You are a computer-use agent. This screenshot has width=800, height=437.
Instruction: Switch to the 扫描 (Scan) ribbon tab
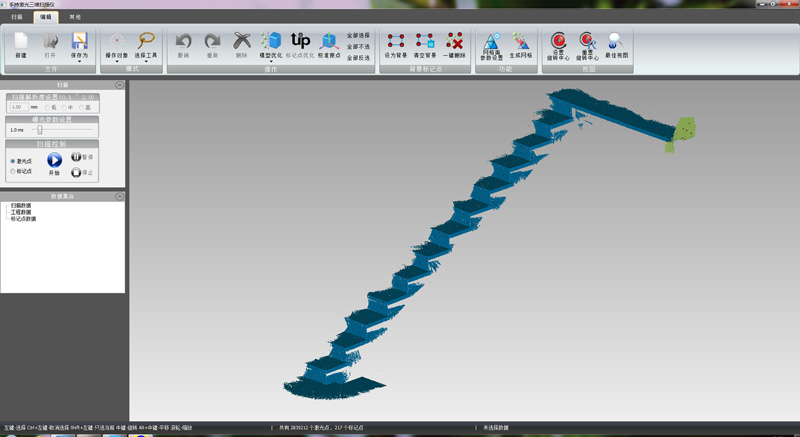click(17, 17)
